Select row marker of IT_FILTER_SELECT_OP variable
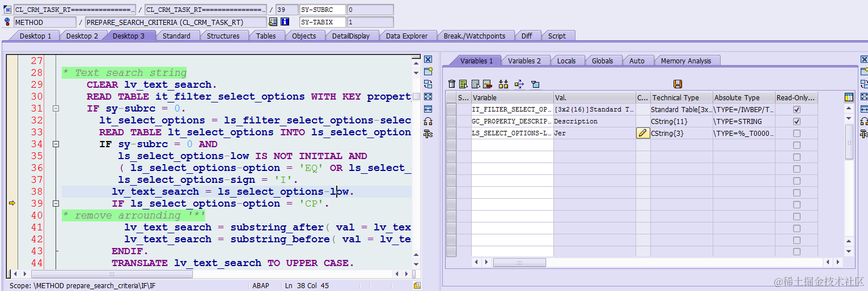 (x=451, y=109)
